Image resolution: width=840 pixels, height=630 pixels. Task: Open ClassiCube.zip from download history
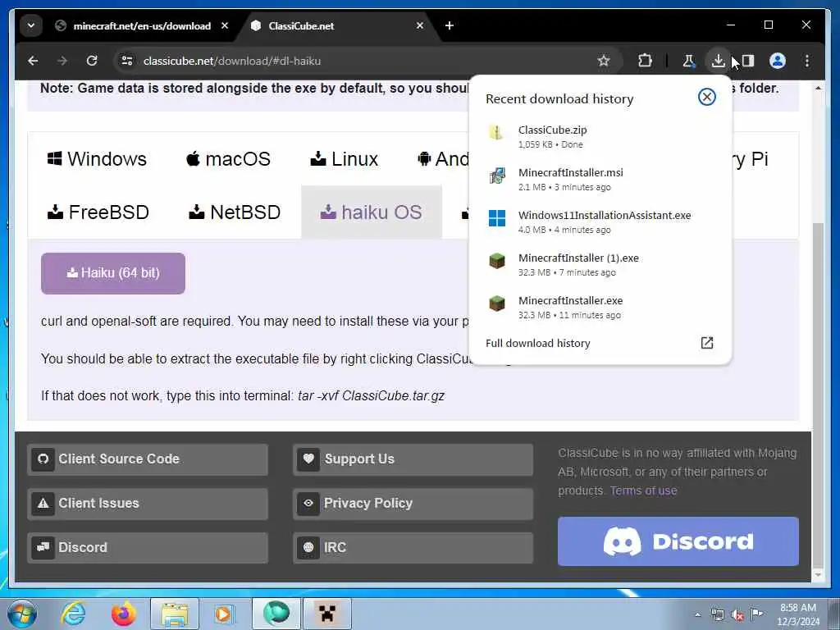coord(600,137)
